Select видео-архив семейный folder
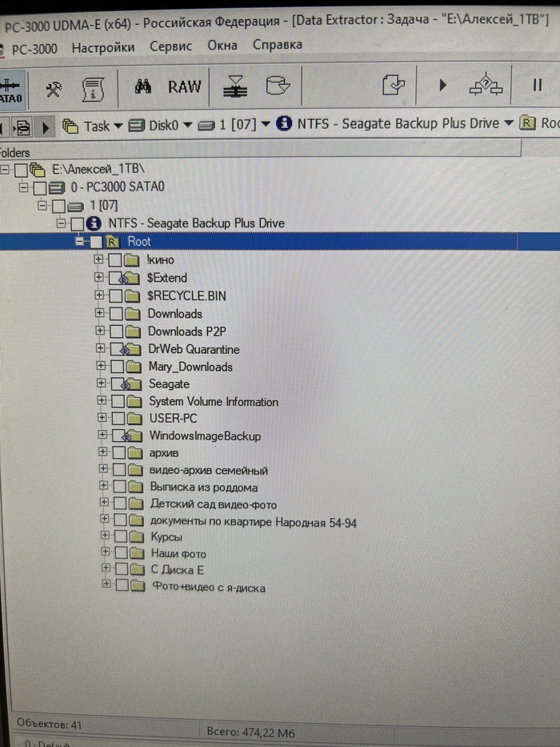This screenshot has height=747, width=560. pos(209,471)
